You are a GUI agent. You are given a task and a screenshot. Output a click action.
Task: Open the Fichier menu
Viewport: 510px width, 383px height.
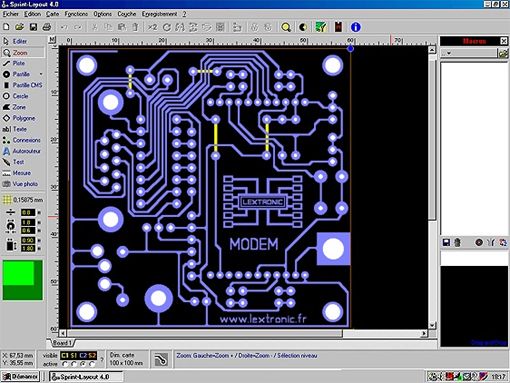(x=11, y=14)
